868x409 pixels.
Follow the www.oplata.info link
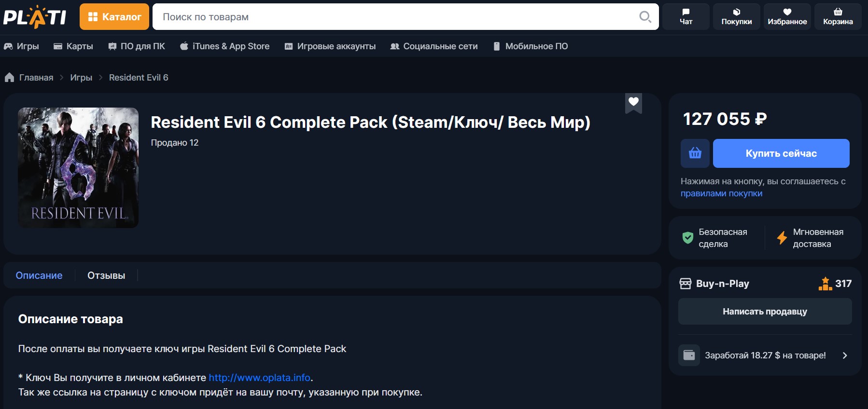tap(259, 378)
